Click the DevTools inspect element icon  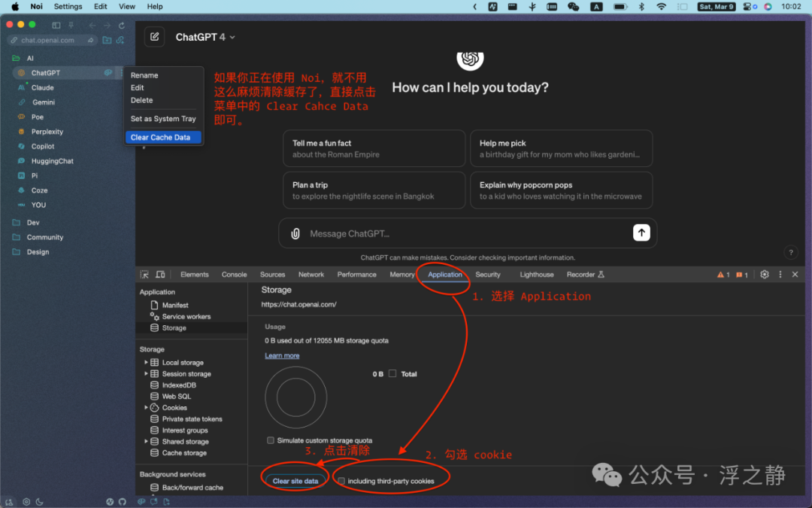[x=144, y=274]
